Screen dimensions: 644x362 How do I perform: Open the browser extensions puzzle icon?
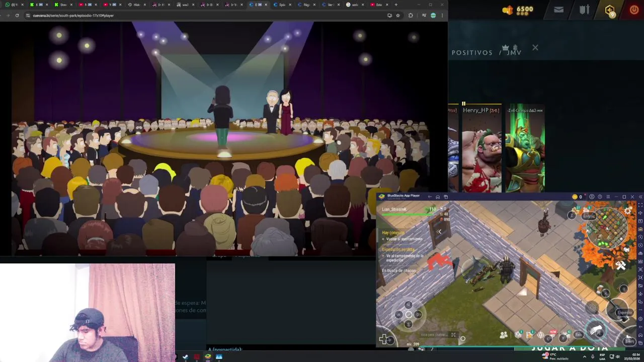coord(411,16)
